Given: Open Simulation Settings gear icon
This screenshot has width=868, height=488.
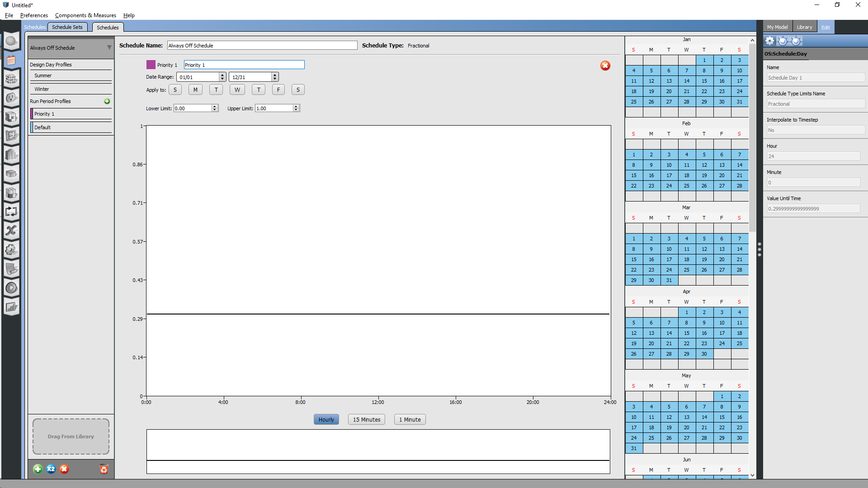Looking at the screenshot, I should 11,250.
